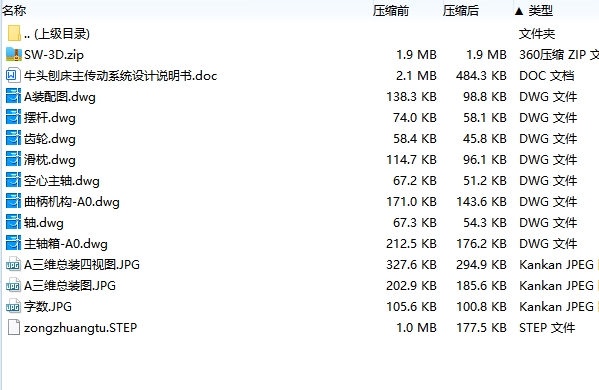
Task: Click the DWG icon beside 空心主轴.dwg
Action: (x=13, y=181)
